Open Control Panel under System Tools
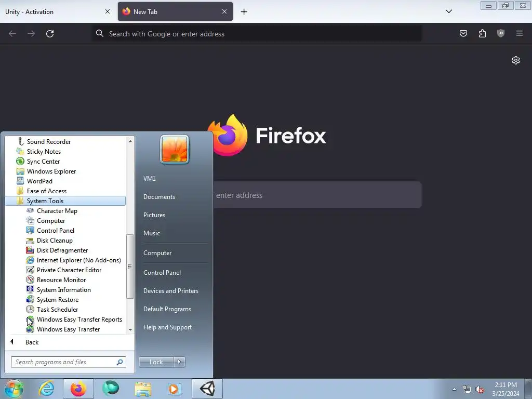 click(x=55, y=230)
